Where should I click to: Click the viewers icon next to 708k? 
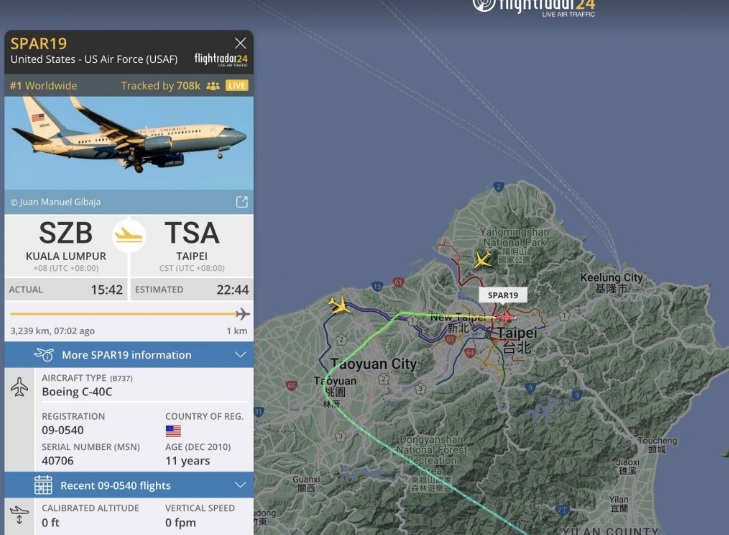[x=213, y=86]
